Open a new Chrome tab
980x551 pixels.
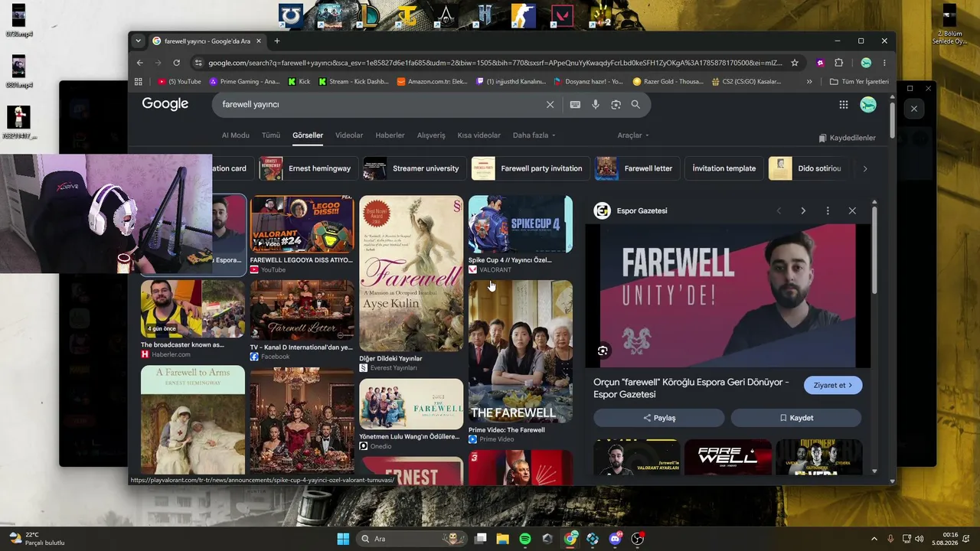click(277, 41)
